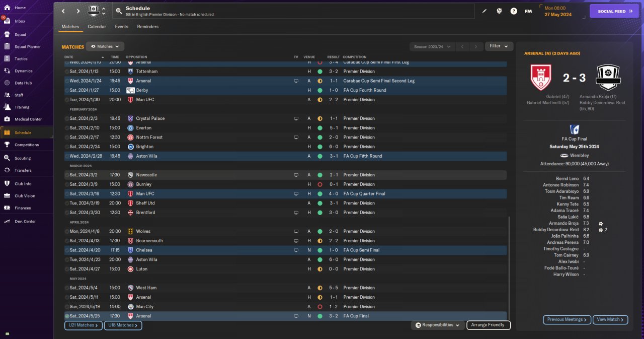Go to the Squad screen
The width and height of the screenshot is (644, 339).
click(20, 35)
